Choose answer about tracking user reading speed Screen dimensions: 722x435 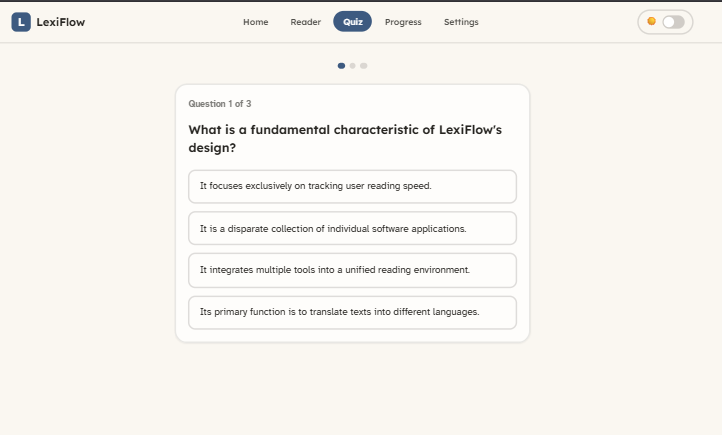pos(352,186)
